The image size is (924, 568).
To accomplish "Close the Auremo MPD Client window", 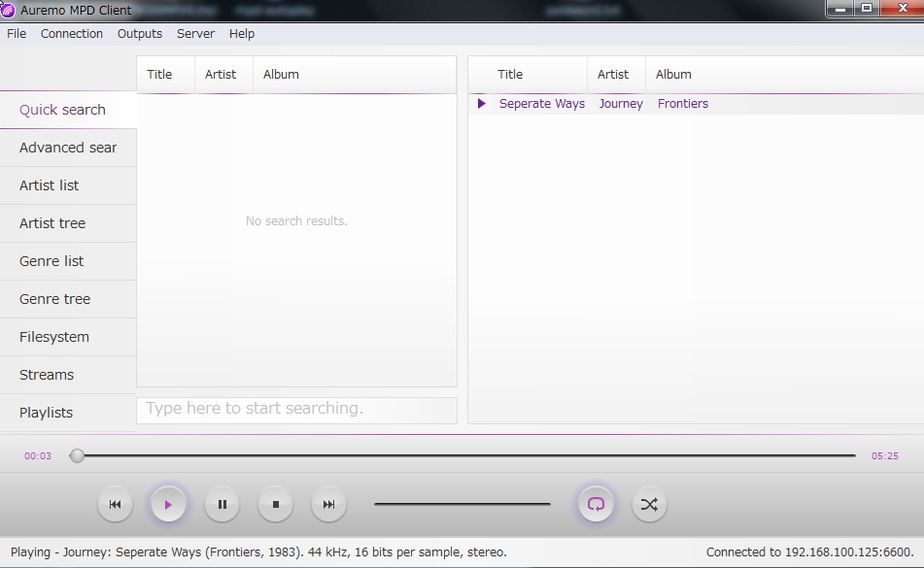I will point(903,9).
